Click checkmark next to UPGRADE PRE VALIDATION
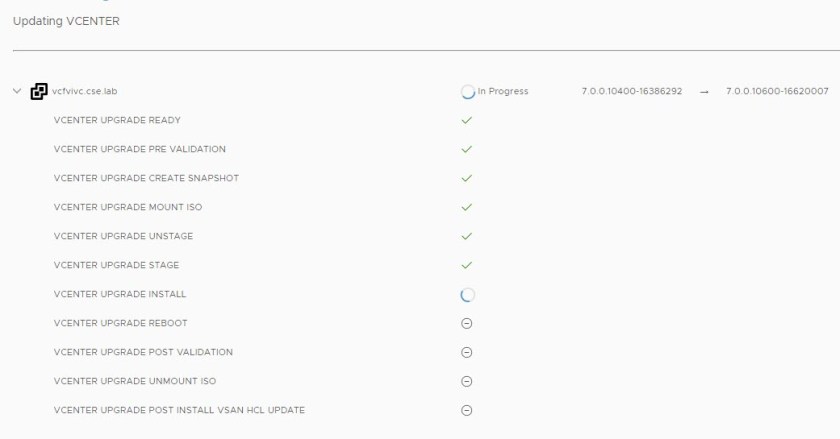 coord(466,149)
